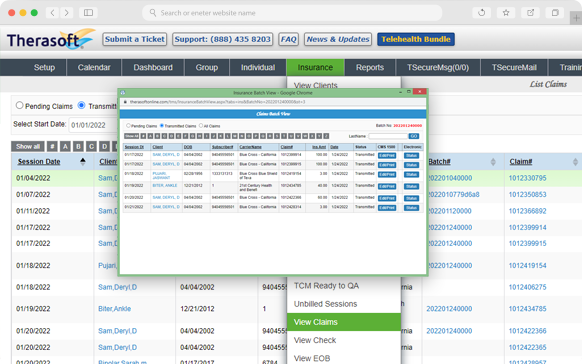
Task: Go to the Dashboard tab
Action: 153,68
